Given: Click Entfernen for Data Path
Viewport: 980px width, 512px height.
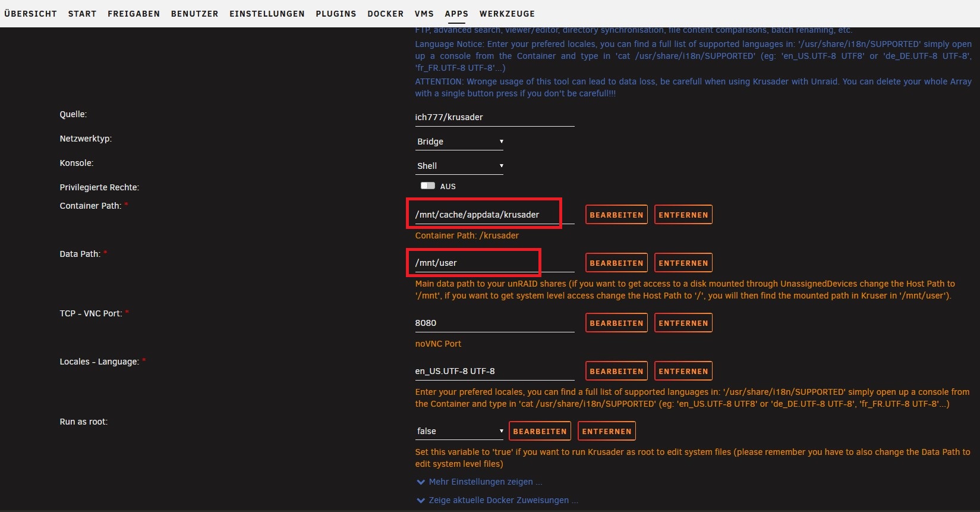Looking at the screenshot, I should (x=683, y=263).
